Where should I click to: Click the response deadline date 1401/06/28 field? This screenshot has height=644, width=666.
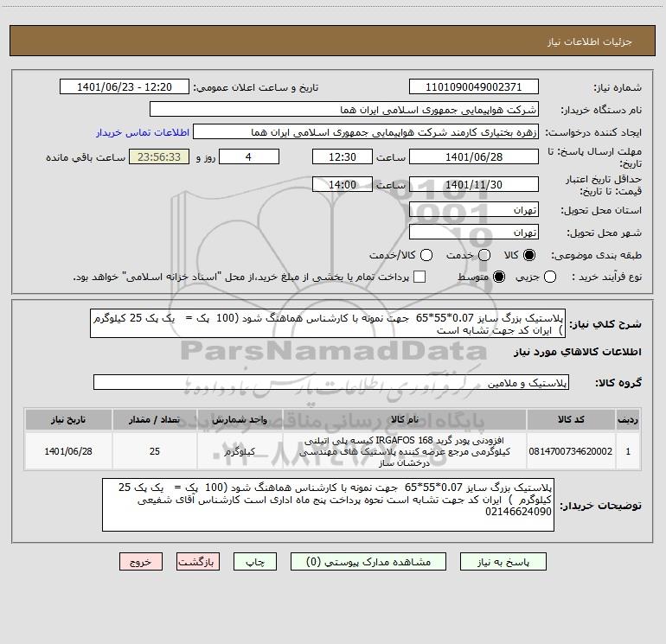coord(474,156)
